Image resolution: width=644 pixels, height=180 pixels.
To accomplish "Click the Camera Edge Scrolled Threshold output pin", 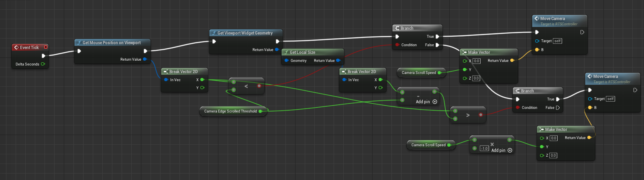I will [260, 111].
